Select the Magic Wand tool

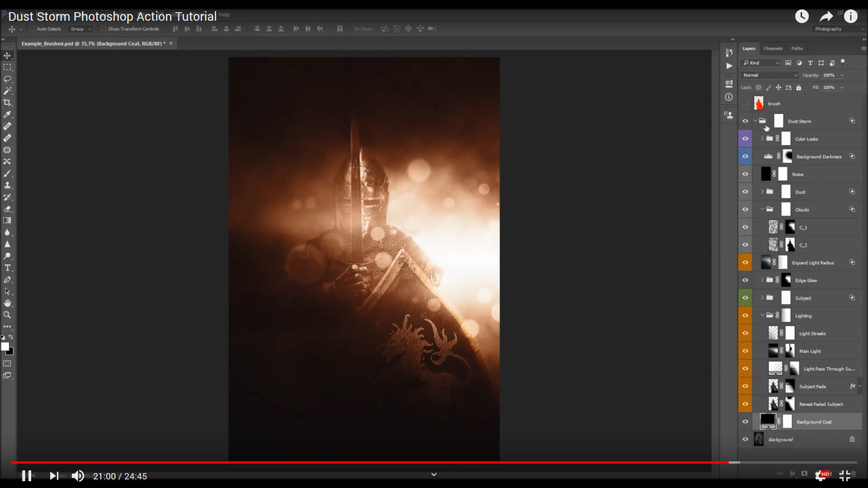pos(7,91)
